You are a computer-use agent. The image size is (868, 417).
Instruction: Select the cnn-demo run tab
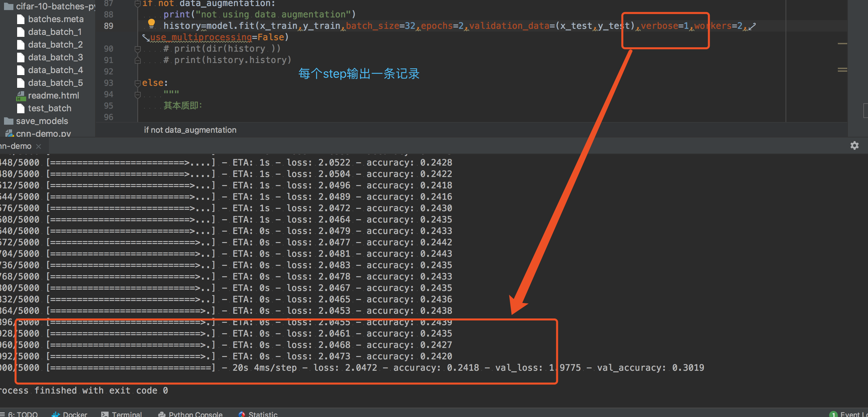point(15,146)
